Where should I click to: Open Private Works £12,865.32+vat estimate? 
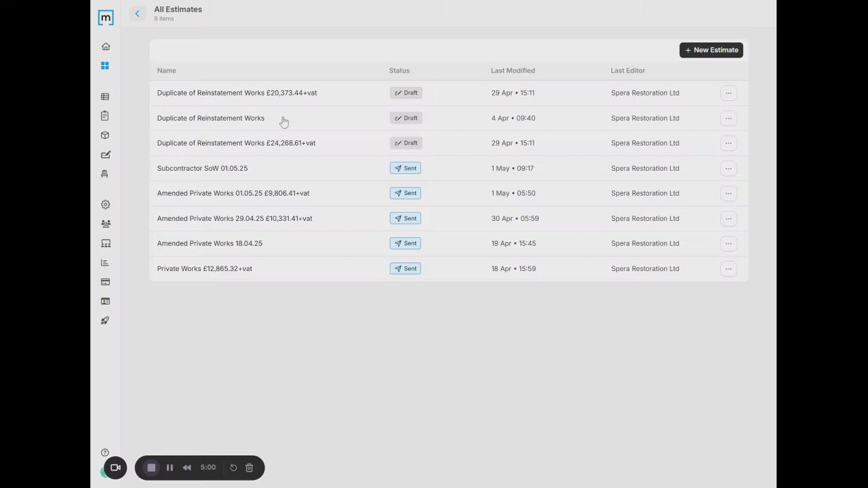(x=204, y=268)
